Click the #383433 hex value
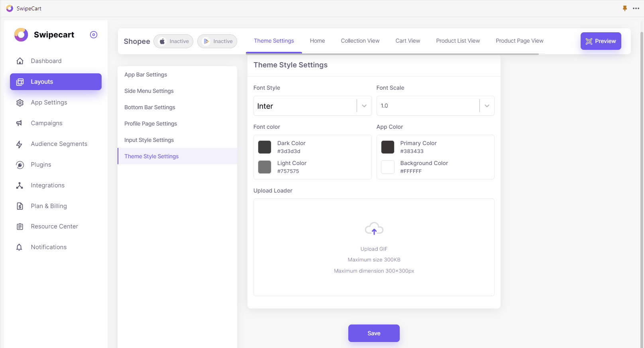 tap(412, 151)
